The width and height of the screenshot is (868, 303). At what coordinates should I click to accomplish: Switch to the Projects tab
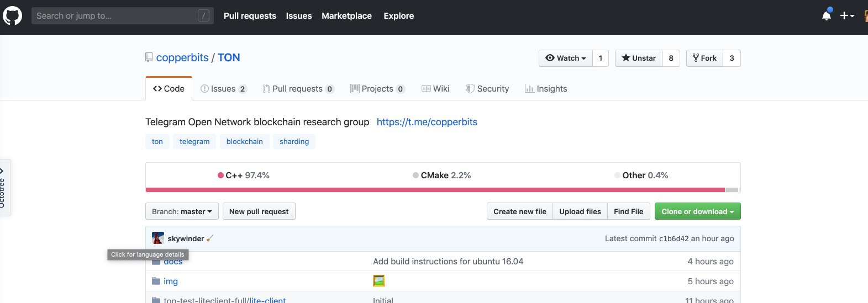point(378,88)
